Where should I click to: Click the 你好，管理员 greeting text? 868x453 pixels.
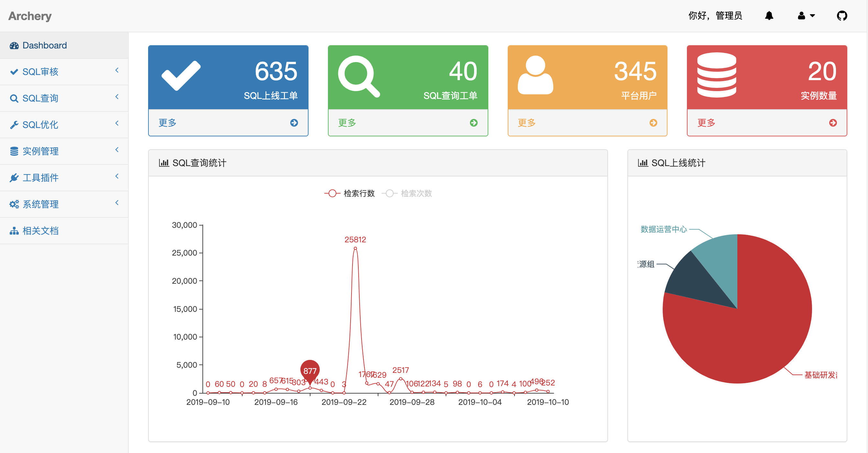(715, 16)
